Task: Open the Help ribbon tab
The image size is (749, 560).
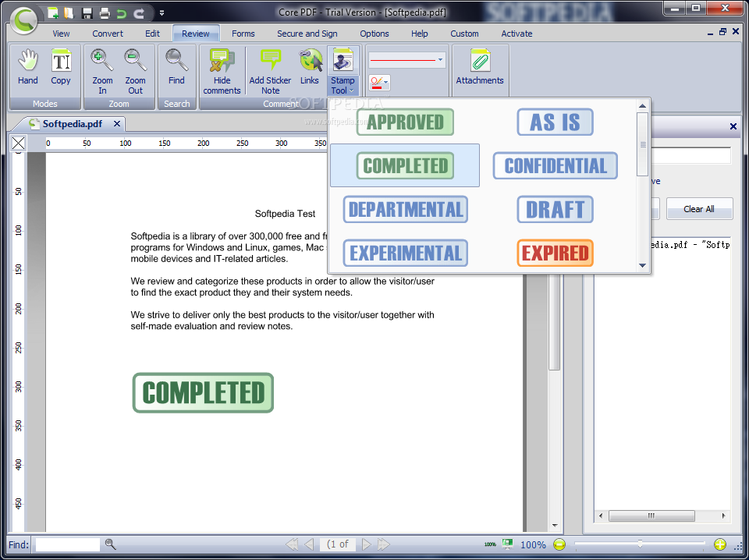Action: [420, 34]
